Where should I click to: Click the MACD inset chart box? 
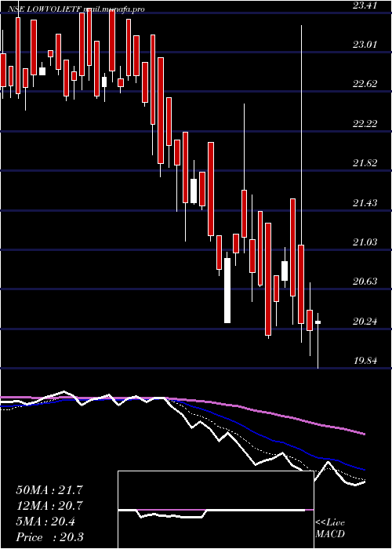point(216,510)
